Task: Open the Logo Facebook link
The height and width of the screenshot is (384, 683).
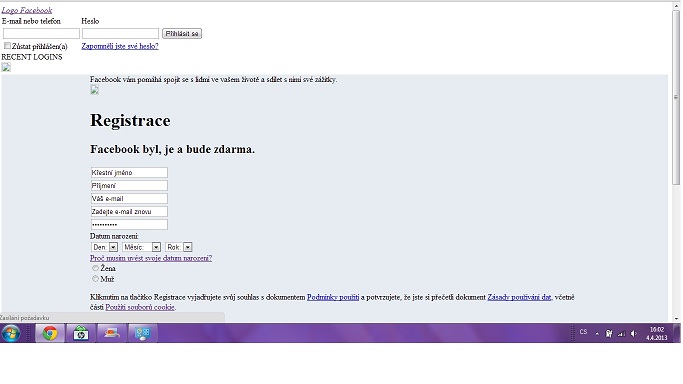Action: coord(27,10)
